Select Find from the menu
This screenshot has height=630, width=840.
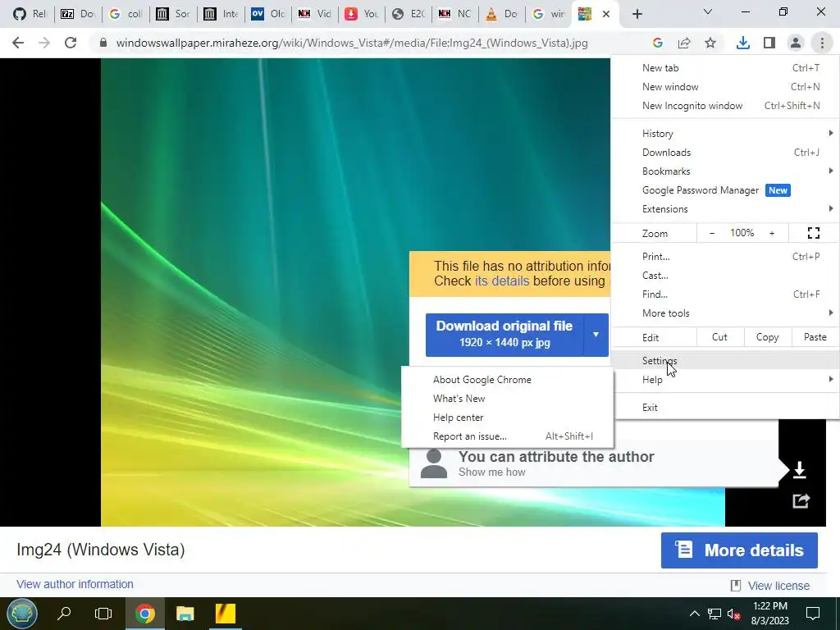(x=725, y=294)
